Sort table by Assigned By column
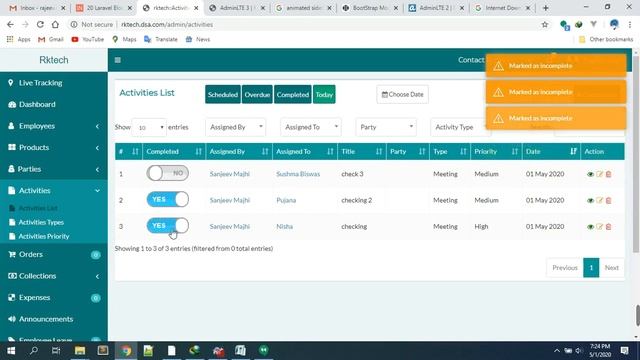This screenshot has width=640, height=360. [239, 151]
